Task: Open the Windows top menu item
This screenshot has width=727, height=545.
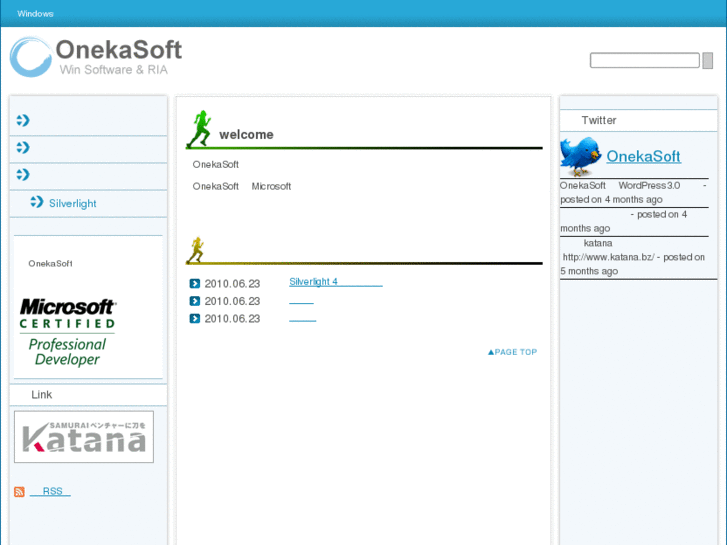Action: coord(35,14)
